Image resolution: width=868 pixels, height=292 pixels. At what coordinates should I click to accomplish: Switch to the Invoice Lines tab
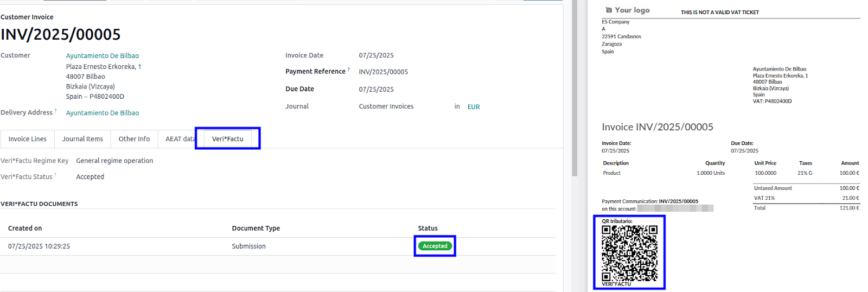point(28,139)
